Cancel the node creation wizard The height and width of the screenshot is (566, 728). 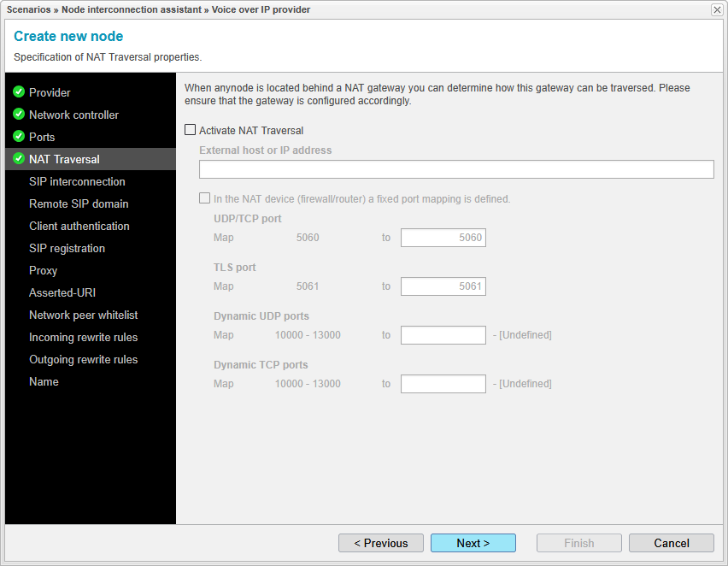click(x=671, y=543)
